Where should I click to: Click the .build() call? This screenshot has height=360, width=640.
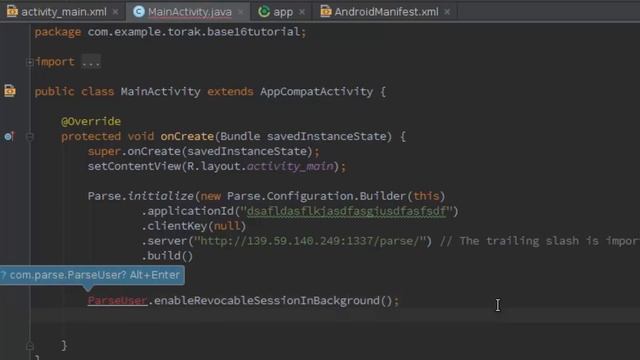click(167, 256)
